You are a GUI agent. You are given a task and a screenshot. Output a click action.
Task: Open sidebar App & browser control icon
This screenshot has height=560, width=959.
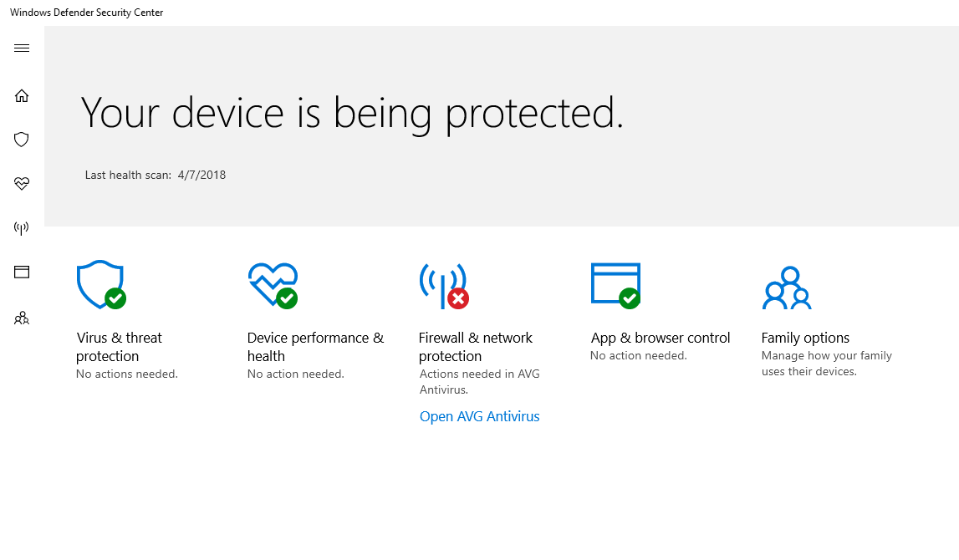pos(22,272)
